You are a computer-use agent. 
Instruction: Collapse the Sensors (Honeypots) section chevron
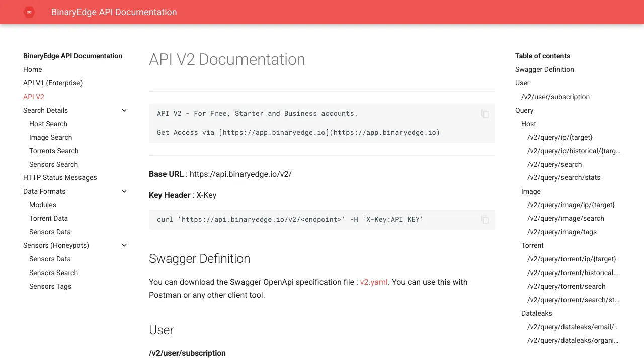pos(124,245)
